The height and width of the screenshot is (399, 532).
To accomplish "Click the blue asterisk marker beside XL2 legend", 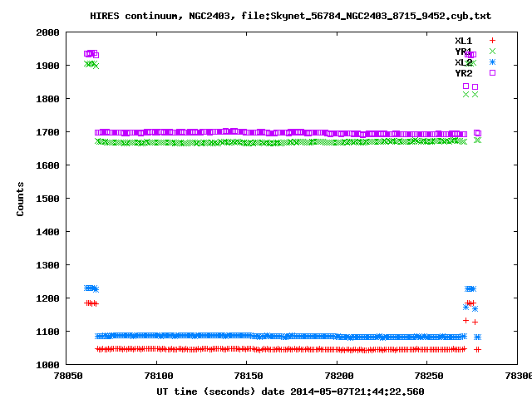I will (x=492, y=62).
